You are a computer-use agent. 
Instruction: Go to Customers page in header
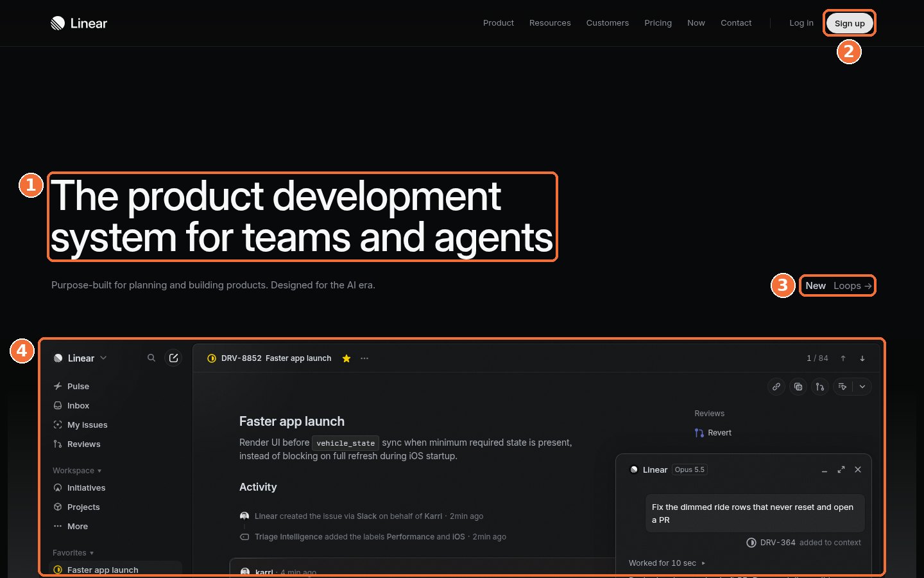tap(608, 23)
